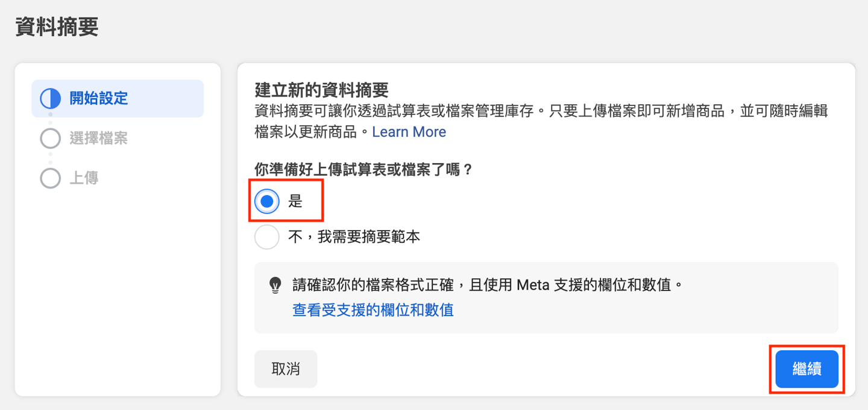Click the 是 option label text
The width and height of the screenshot is (868, 410).
tap(295, 201)
